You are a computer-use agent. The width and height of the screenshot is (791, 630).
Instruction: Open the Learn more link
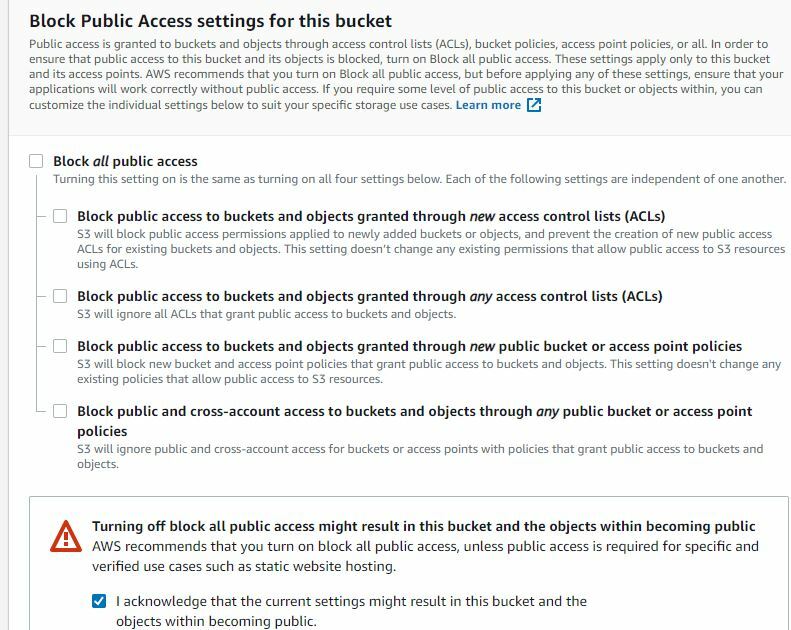488,105
